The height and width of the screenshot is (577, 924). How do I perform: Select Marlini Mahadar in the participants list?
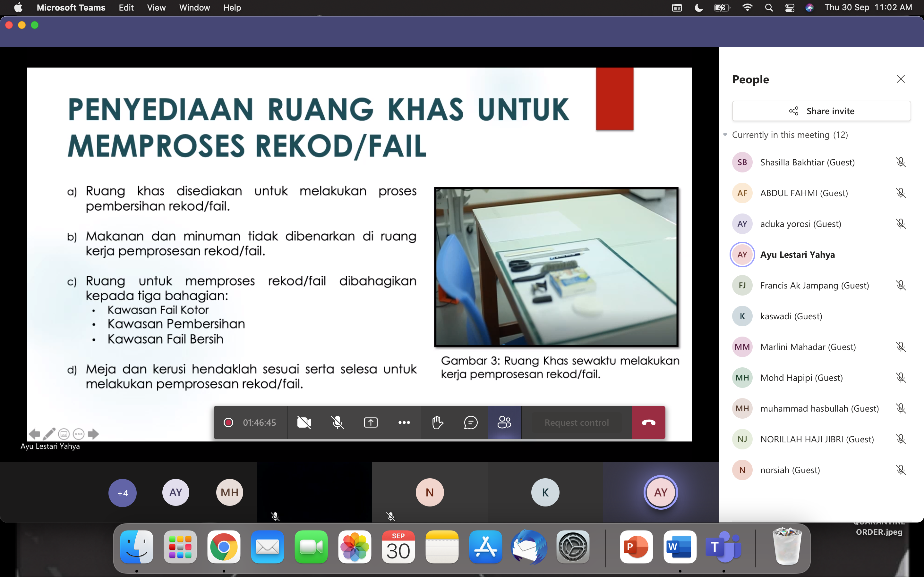(808, 347)
